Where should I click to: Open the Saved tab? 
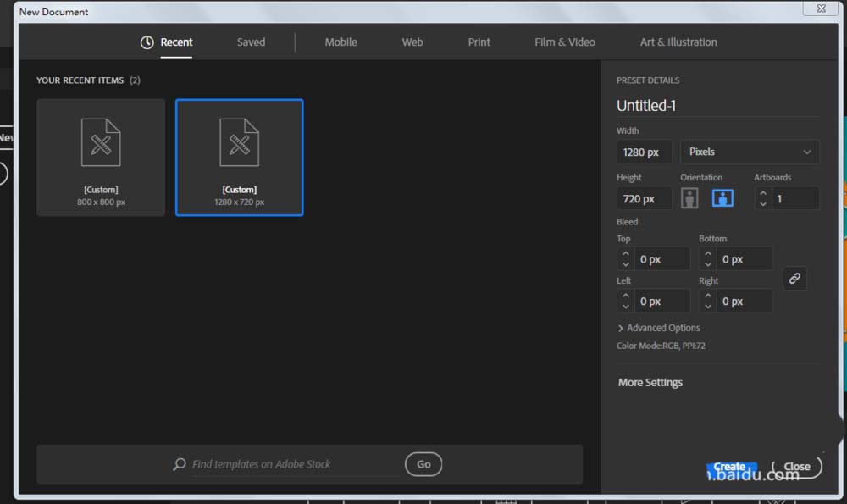(252, 42)
